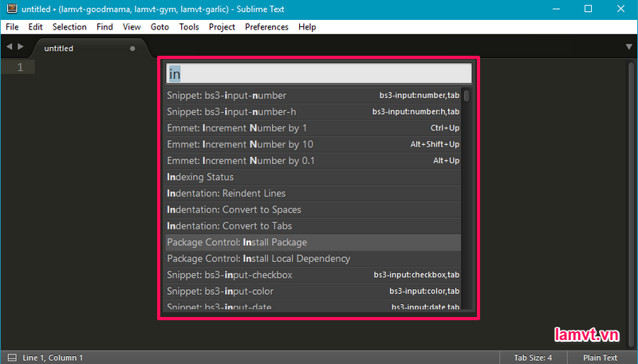The image size is (638, 364).
Task: Choose Snippet: bs3-input-number
Action: point(313,96)
